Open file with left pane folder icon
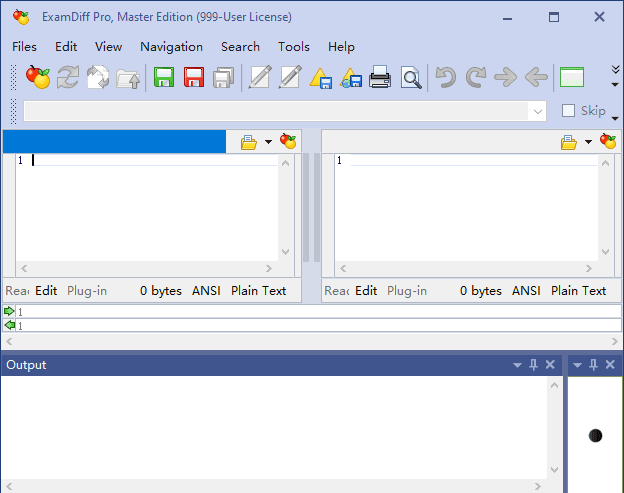Viewport: 624px width, 493px height. coord(249,142)
